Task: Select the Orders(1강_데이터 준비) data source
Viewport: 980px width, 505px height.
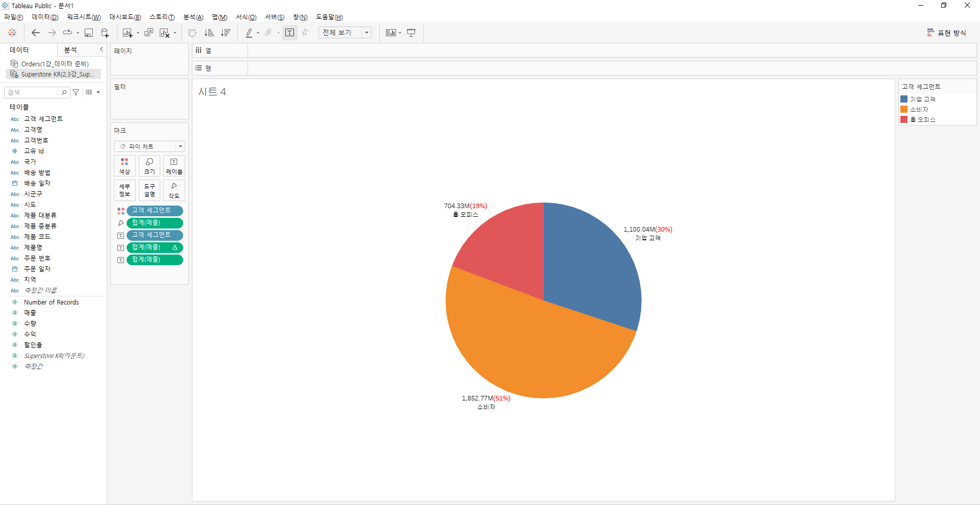Action: click(x=54, y=64)
